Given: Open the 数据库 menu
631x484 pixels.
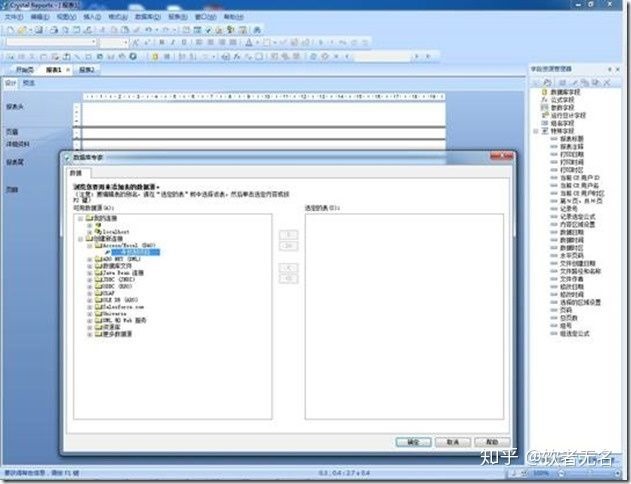Looking at the screenshot, I should [148, 17].
